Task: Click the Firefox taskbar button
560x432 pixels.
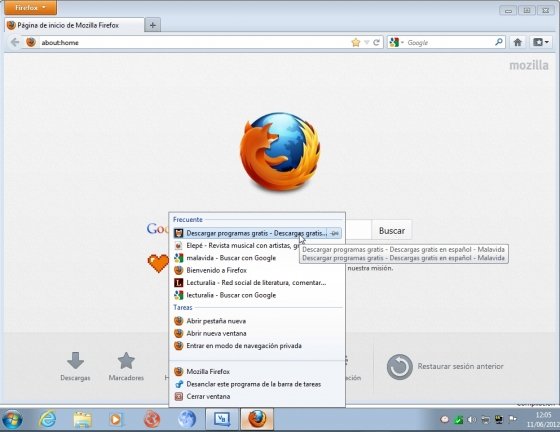Action: click(257, 419)
